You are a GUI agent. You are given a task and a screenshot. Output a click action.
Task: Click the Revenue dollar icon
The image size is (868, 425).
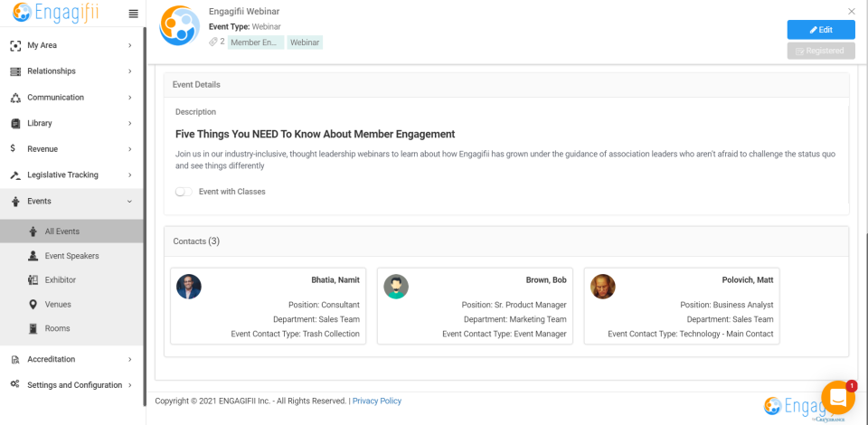point(14,149)
